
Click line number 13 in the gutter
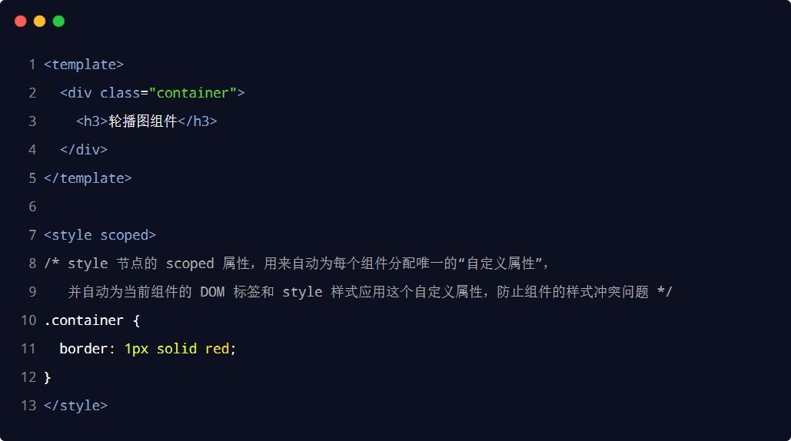point(28,406)
